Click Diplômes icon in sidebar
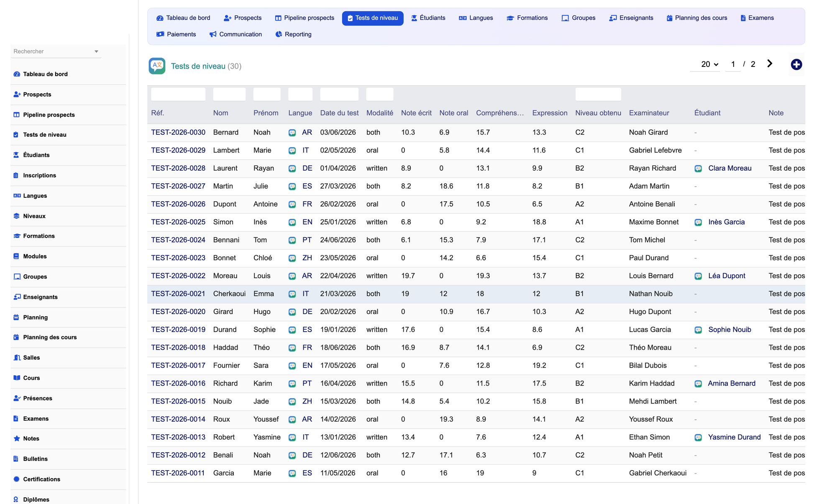 click(16, 499)
